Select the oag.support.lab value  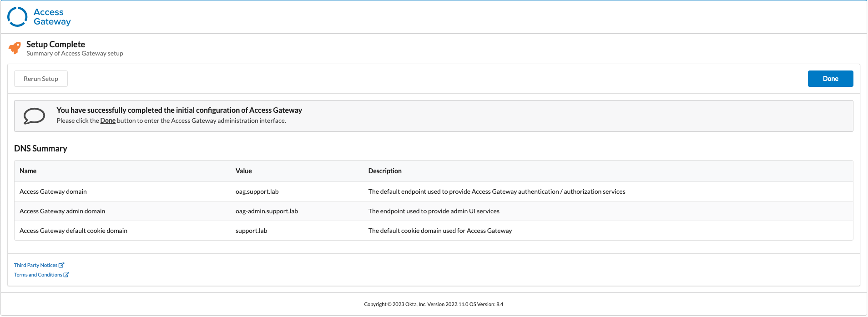[257, 191]
